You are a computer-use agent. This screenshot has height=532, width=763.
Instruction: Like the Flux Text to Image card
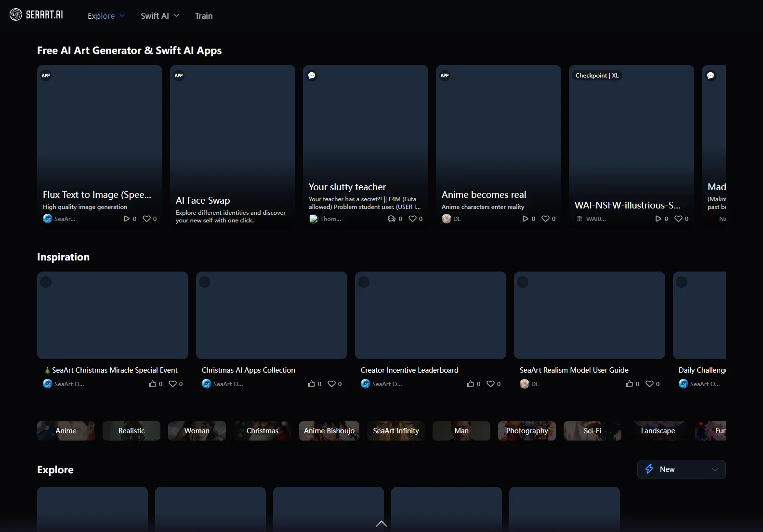pos(146,219)
